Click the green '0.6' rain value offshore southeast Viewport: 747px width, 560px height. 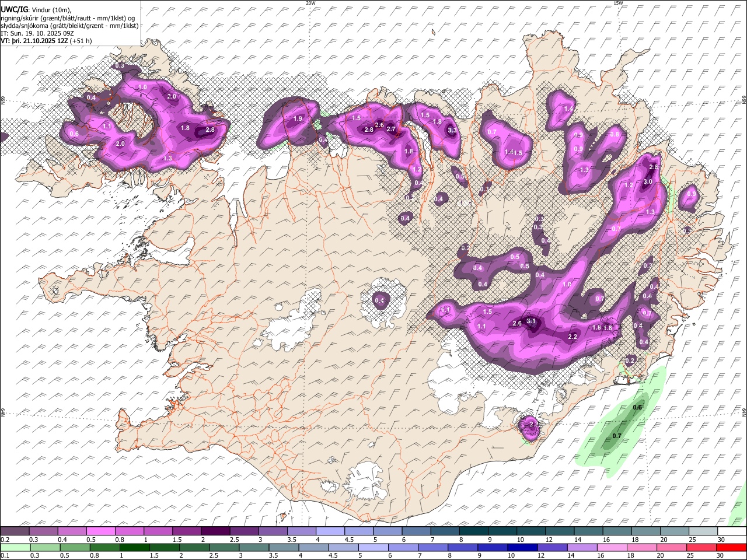pyautogui.click(x=638, y=408)
